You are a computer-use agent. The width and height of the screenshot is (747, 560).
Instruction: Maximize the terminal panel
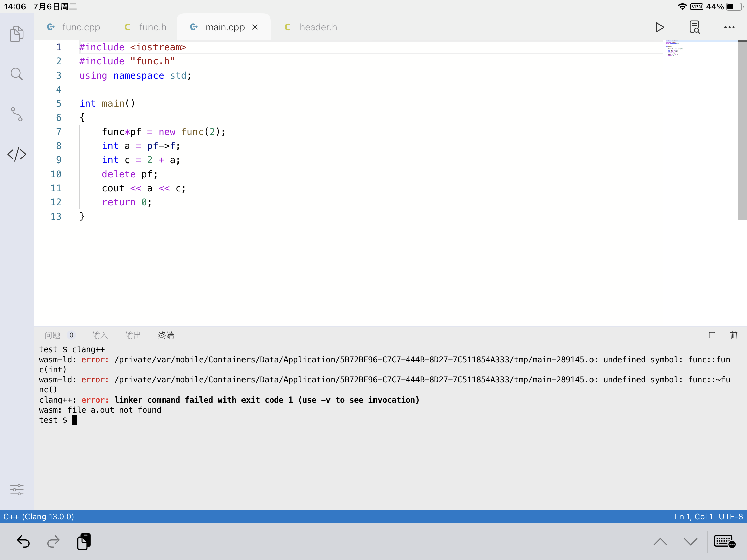coord(712,335)
